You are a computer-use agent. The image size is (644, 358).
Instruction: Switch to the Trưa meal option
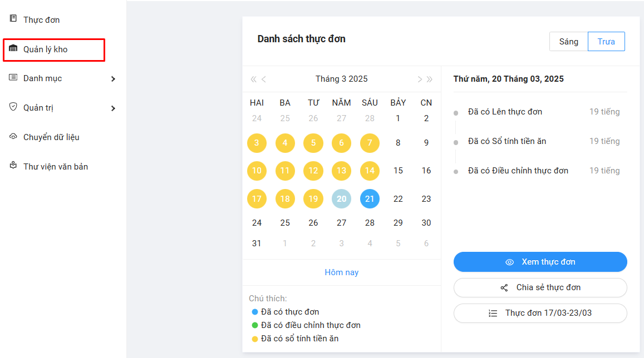[x=606, y=42]
